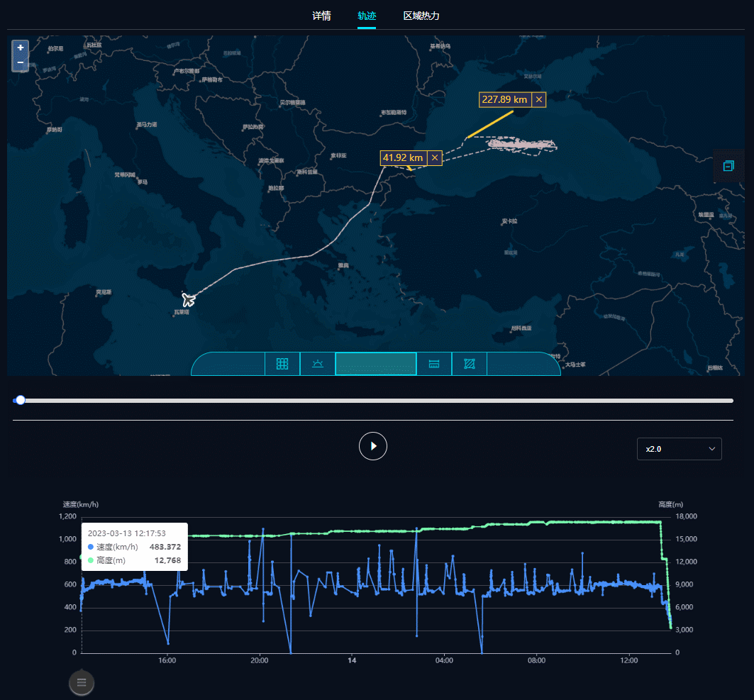
Task: Zoom out on the map
Action: (21, 62)
